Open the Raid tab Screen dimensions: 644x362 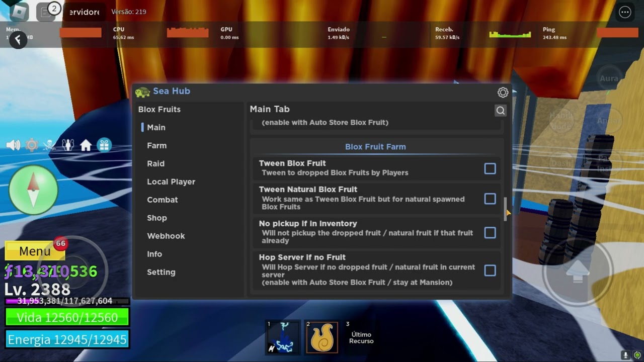pos(155,164)
